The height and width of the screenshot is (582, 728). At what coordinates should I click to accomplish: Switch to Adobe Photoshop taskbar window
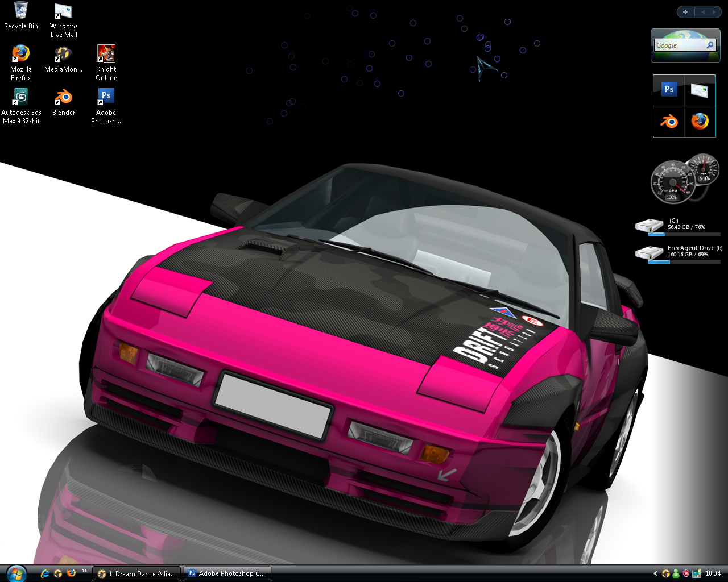(227, 573)
